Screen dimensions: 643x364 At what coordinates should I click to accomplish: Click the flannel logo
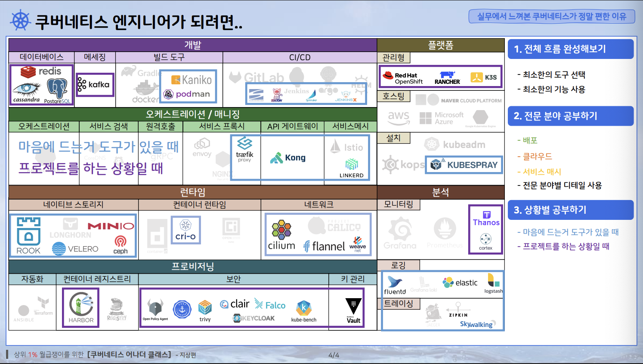pyautogui.click(x=324, y=246)
